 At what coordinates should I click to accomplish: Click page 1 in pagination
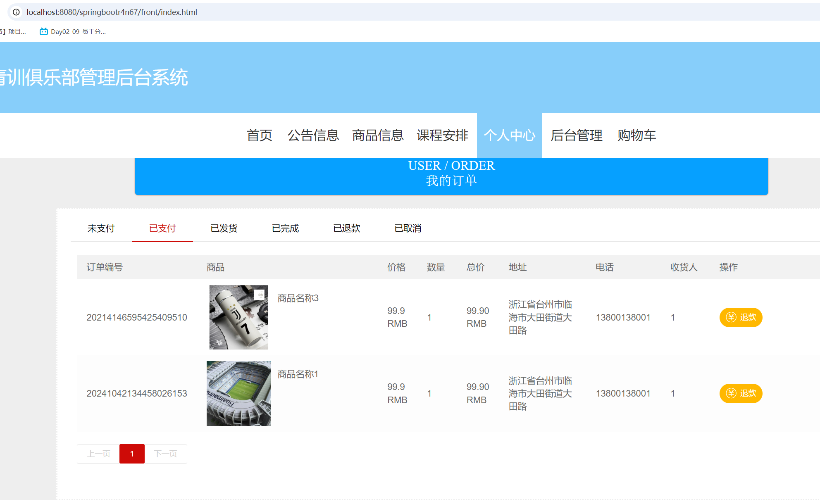[x=132, y=454]
